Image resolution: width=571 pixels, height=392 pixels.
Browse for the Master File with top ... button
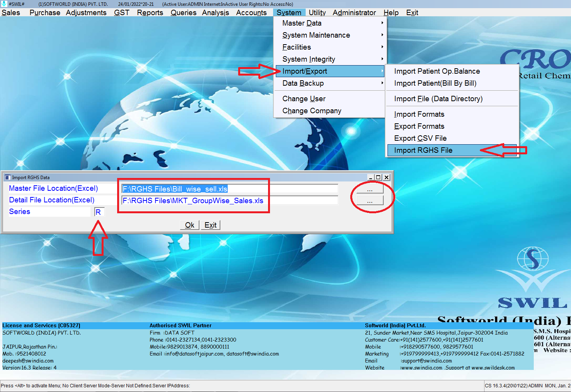pyautogui.click(x=370, y=189)
